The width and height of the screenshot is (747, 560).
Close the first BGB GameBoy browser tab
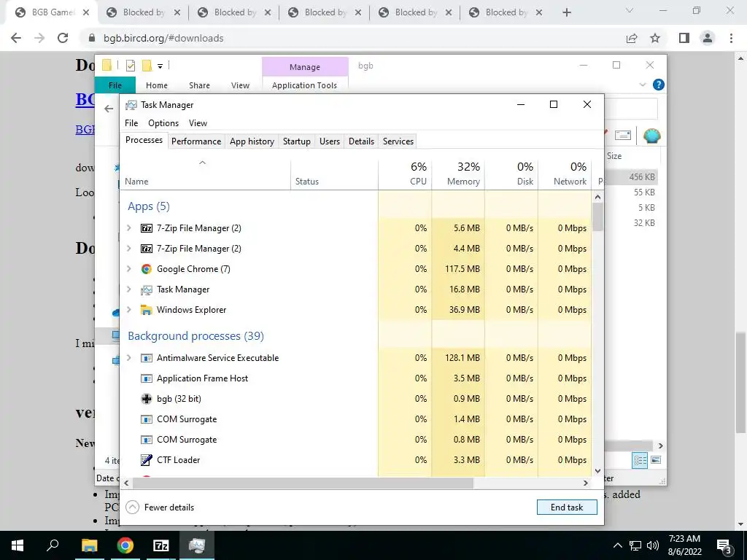point(86,13)
